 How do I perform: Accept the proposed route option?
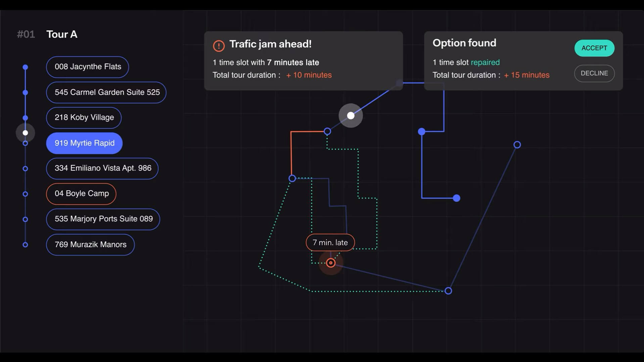tap(594, 48)
